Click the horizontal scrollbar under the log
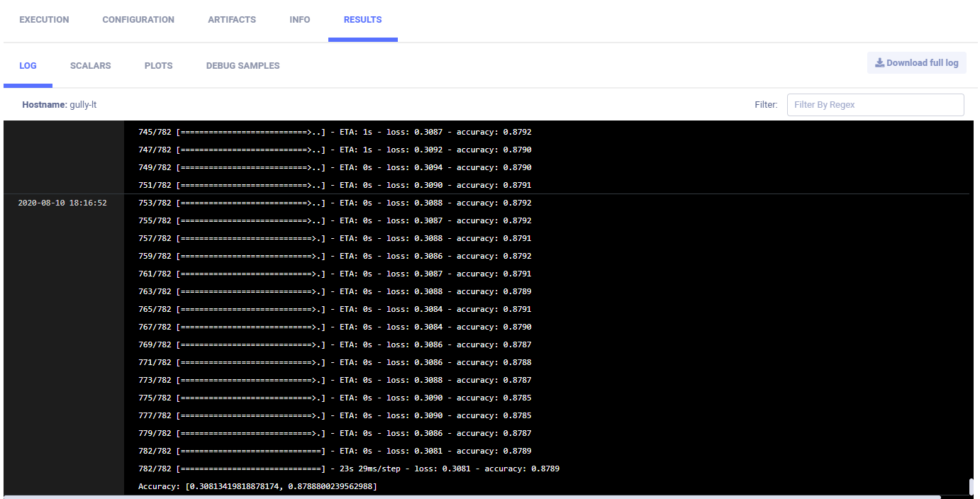This screenshot has height=499, width=980. (x=472, y=497)
